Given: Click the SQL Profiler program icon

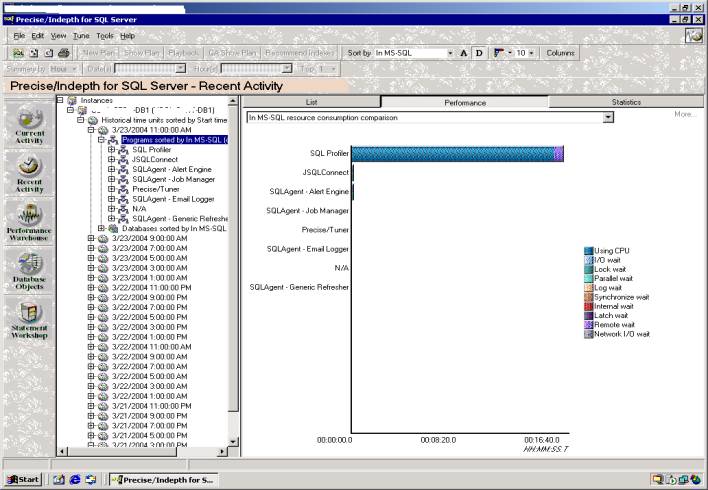Looking at the screenshot, I should coord(123,149).
